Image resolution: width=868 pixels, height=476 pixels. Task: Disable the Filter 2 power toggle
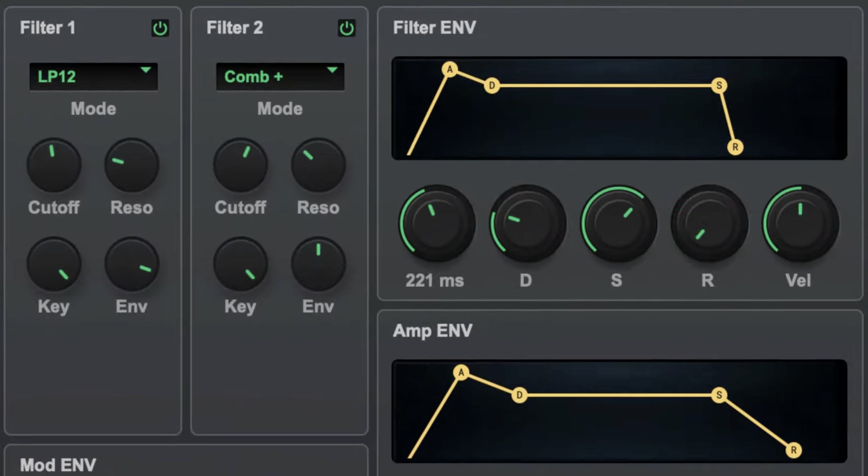tap(346, 28)
